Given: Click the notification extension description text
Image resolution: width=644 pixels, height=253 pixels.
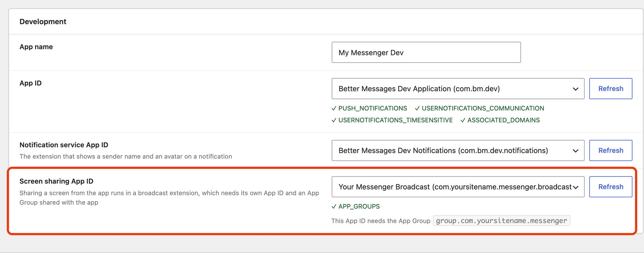Looking at the screenshot, I should (x=126, y=156).
